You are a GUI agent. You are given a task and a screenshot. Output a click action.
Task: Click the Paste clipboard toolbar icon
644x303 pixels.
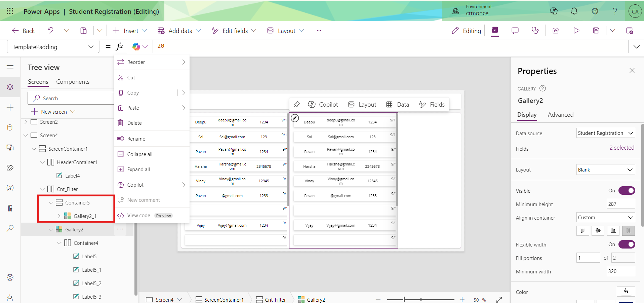point(83,31)
